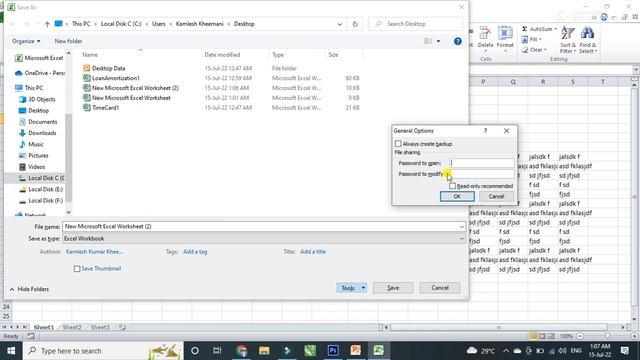Open Documents in sidebar
640x360 pixels.
42,122
